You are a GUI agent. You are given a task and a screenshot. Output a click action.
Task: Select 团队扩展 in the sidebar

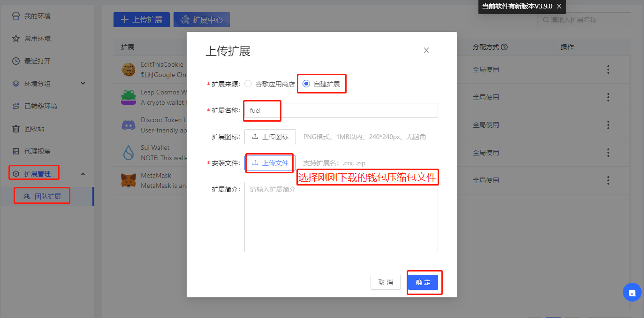click(47, 196)
